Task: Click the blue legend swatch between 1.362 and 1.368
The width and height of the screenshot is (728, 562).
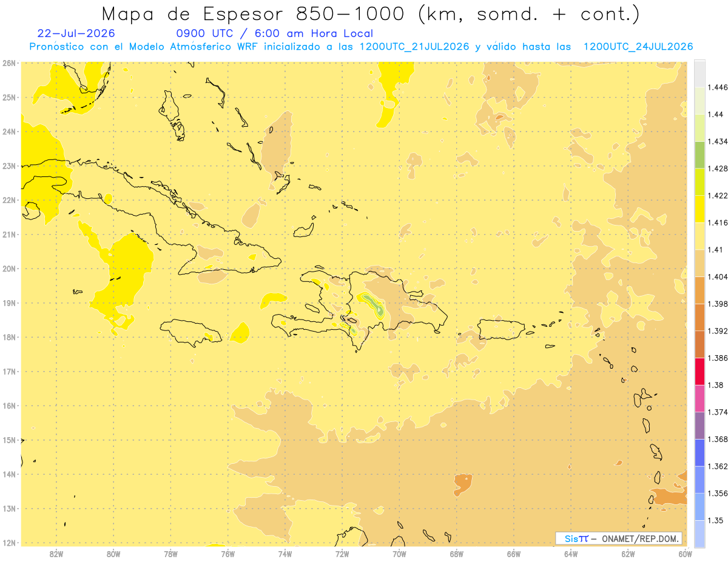Action: point(699,452)
